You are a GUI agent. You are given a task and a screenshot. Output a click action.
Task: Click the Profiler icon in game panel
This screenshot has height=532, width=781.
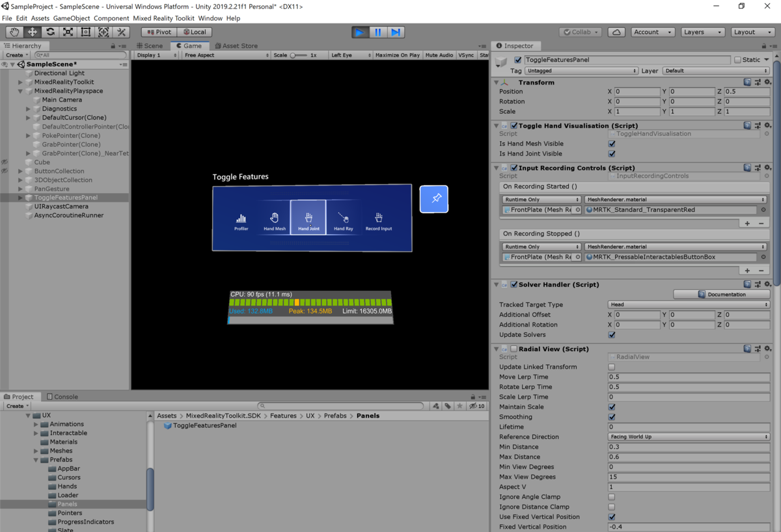(241, 221)
